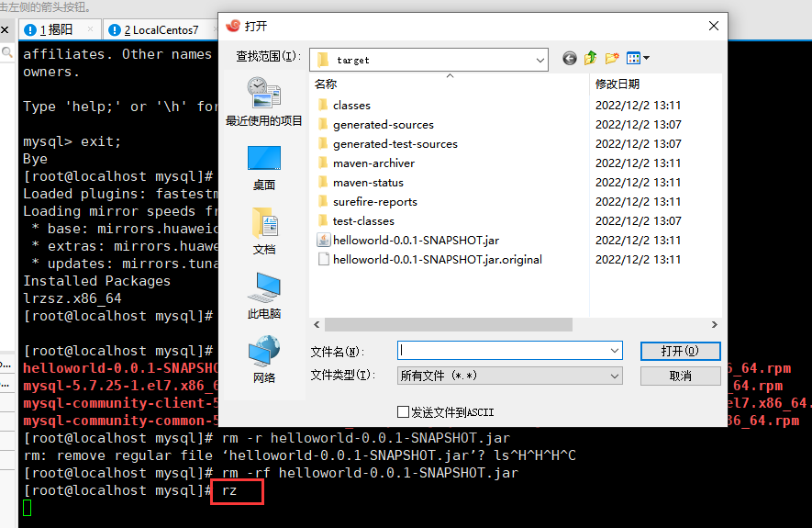This screenshot has width=812, height=528.
Task: Select helloworld-0.0.1-SNAPSHOT.jar file
Action: click(408, 240)
